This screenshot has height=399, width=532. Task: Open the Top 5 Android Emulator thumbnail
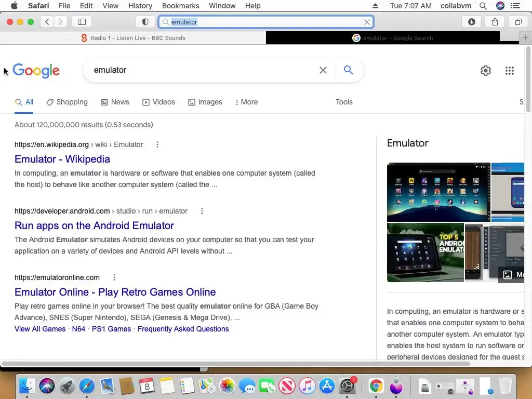pyautogui.click(x=425, y=252)
